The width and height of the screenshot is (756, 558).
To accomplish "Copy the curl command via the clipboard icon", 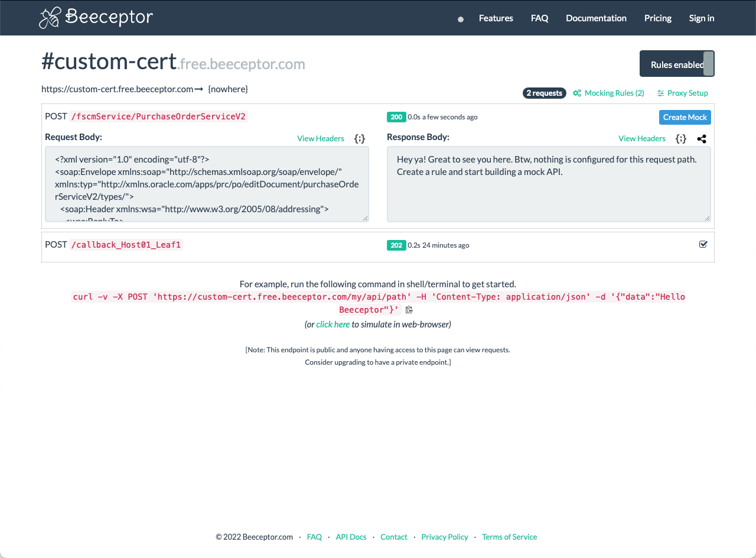I will tap(409, 309).
